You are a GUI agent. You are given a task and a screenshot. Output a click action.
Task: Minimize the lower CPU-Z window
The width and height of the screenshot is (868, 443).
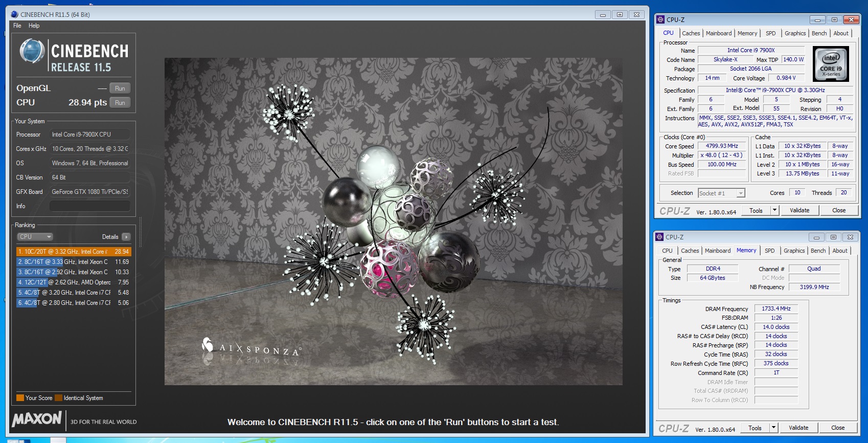pos(816,237)
